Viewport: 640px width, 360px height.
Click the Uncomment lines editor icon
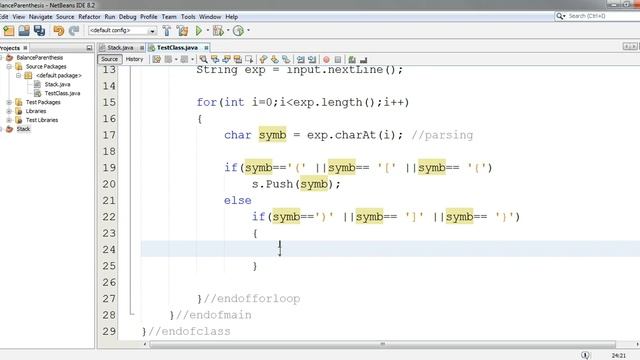[x=363, y=60]
